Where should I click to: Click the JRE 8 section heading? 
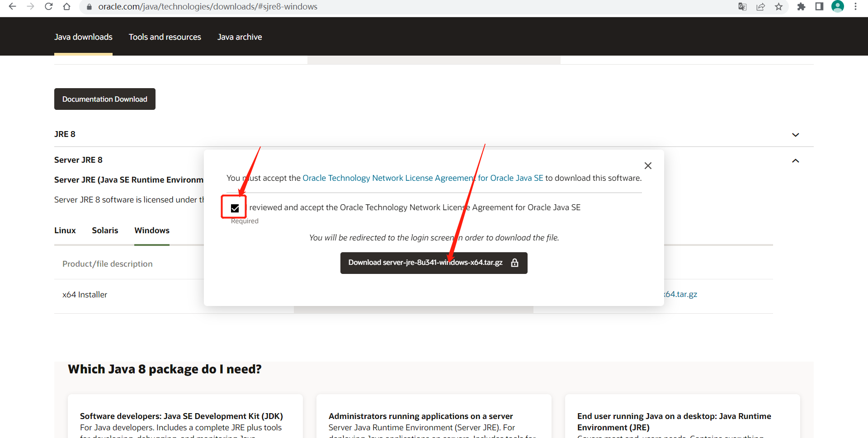pyautogui.click(x=65, y=134)
